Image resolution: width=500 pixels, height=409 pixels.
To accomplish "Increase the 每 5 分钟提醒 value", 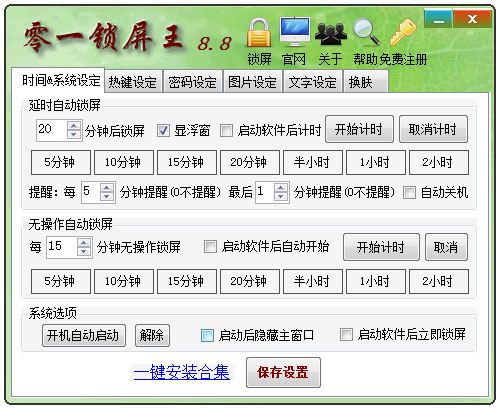I will point(107,188).
